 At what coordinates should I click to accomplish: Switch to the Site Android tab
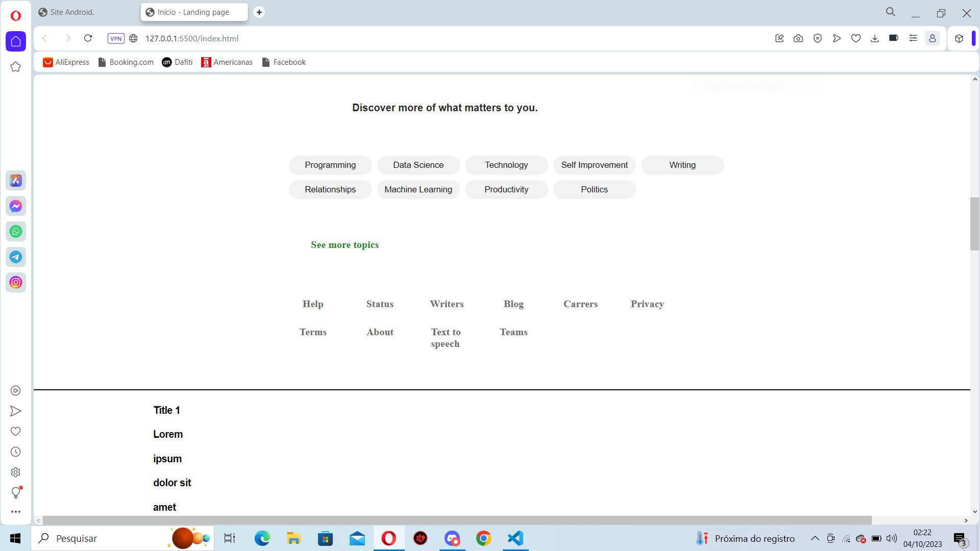[71, 12]
